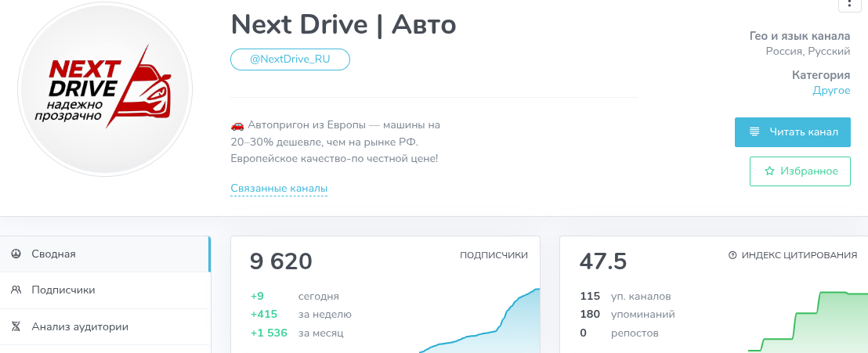
Task: Click the '+9 сегодня' stat
Action: [295, 296]
